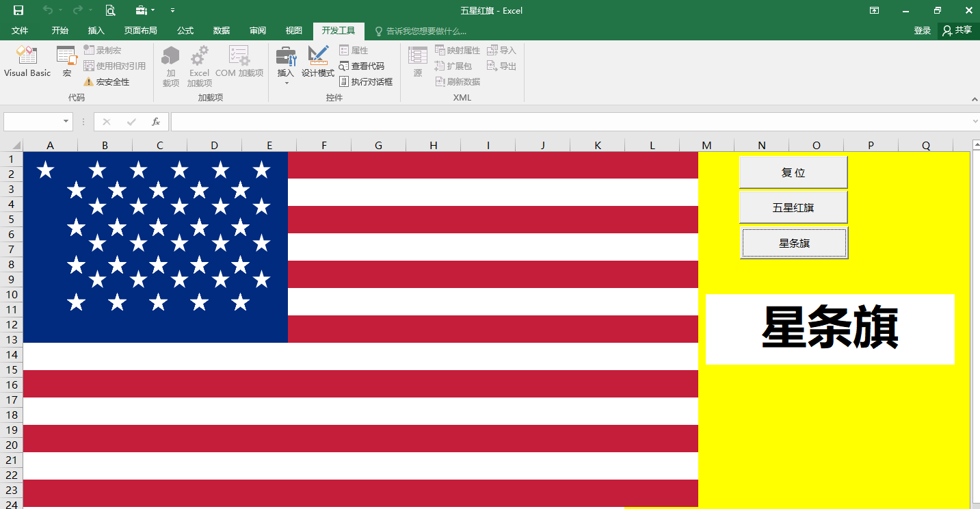Viewport: 980px width, 509px height.
Task: Click 刷新数据 refresh data
Action: click(x=458, y=81)
